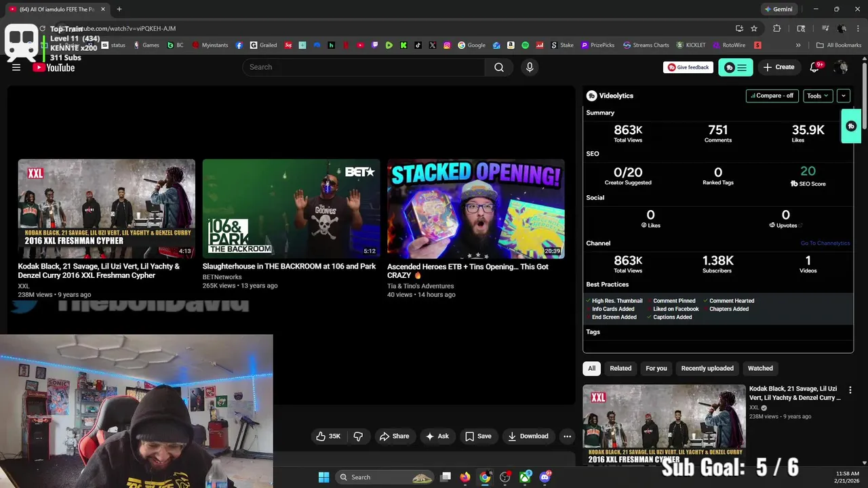Viewport: 868px width, 488px height.
Task: Open Instagram bookmark icon
Action: coord(447,45)
